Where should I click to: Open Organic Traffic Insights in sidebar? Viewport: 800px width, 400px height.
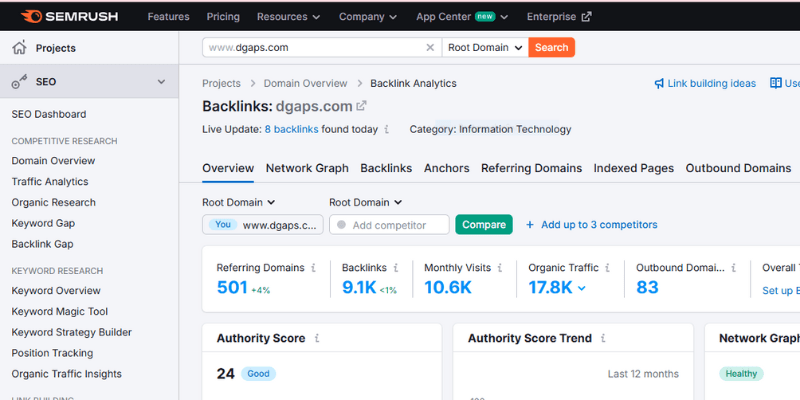(67, 374)
